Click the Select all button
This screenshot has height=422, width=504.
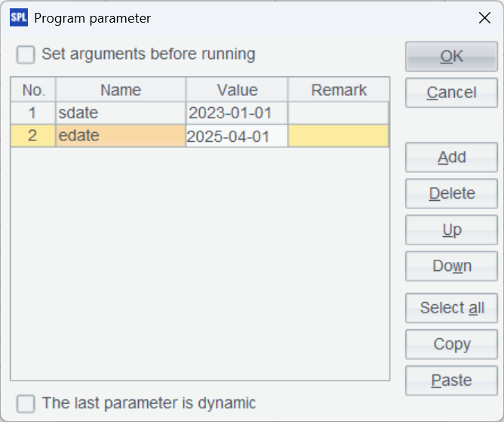(x=451, y=308)
